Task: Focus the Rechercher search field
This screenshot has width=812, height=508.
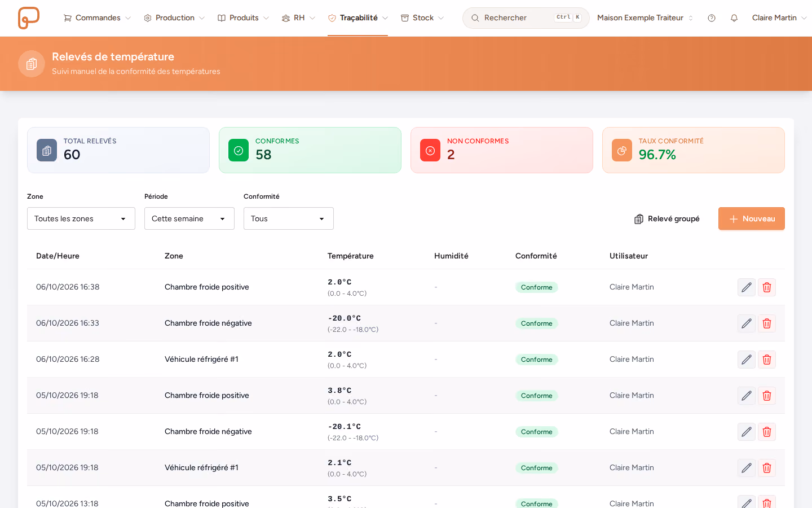Action: click(x=526, y=18)
